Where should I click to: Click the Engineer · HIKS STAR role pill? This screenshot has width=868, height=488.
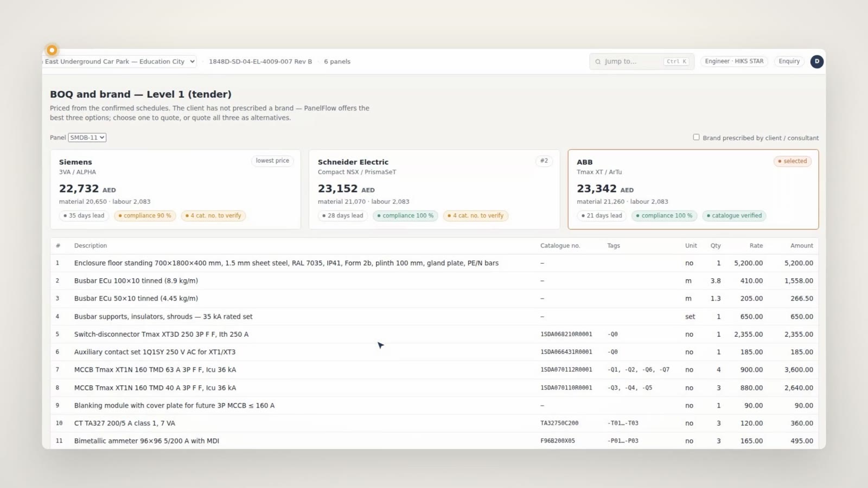734,62
